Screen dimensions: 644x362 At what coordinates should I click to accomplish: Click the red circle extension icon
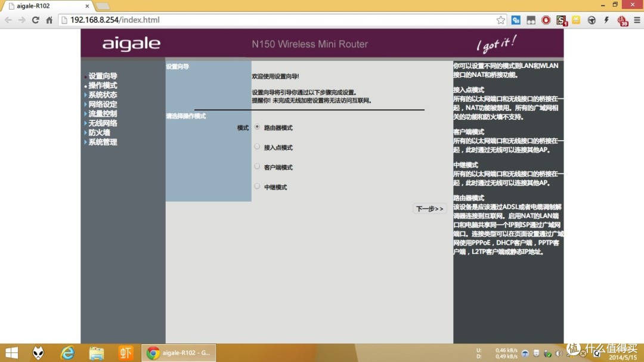546,20
